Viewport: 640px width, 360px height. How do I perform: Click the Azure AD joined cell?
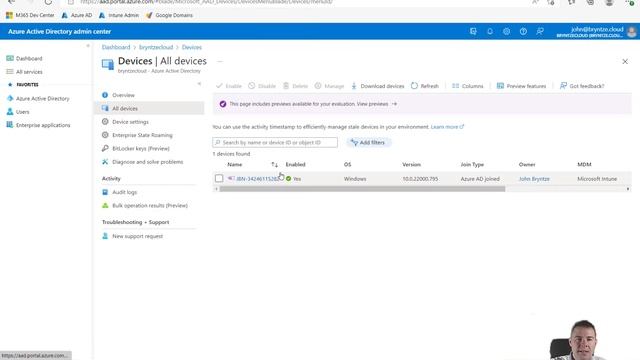[480, 179]
